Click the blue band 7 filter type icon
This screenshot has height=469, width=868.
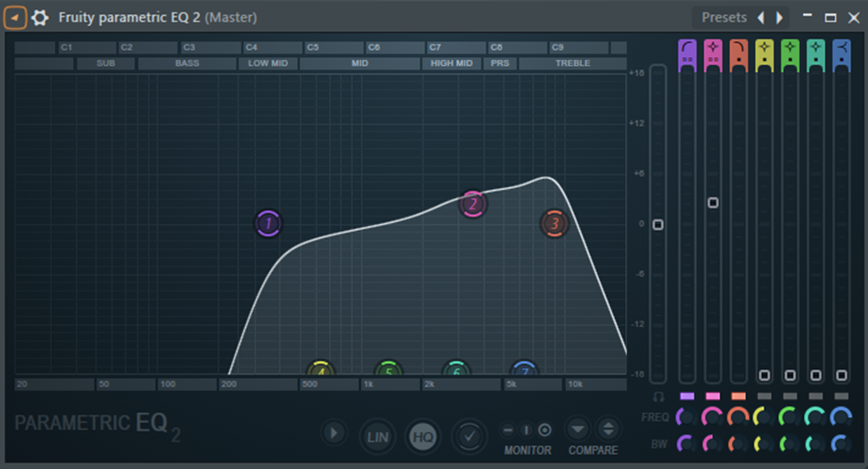click(841, 52)
